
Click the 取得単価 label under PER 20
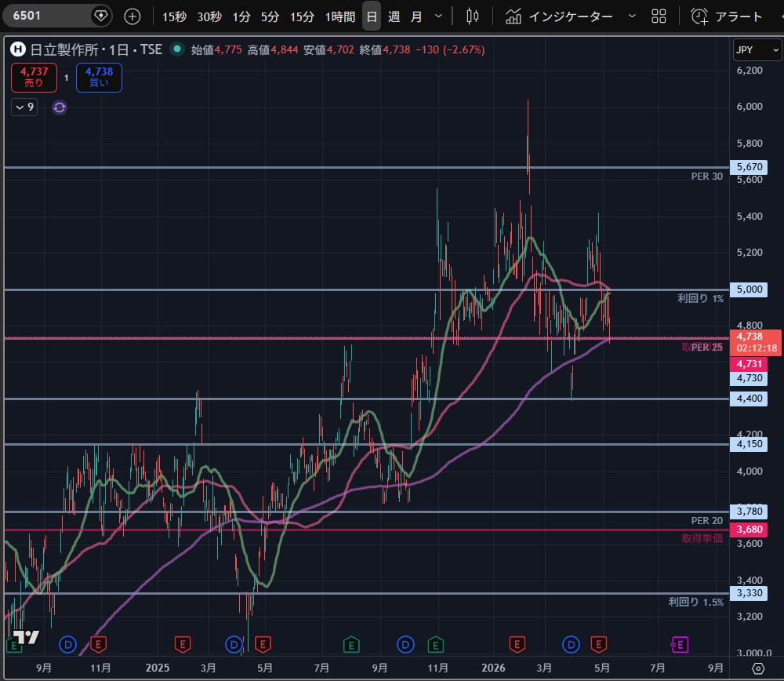[702, 538]
